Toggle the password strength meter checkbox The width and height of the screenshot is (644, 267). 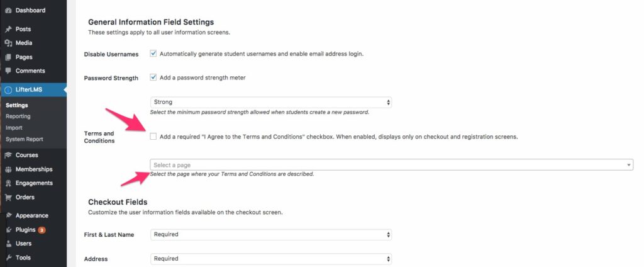click(x=153, y=77)
